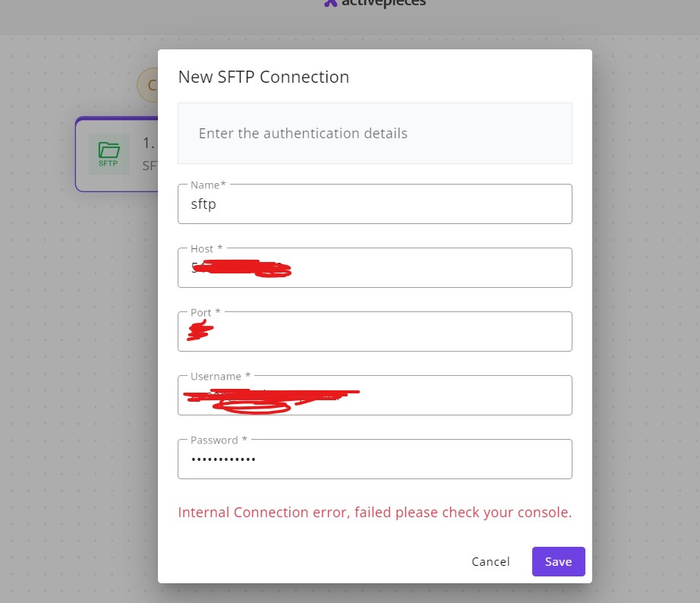Image resolution: width=700 pixels, height=603 pixels.
Task: Click the Password * field label
Action: pos(219,440)
